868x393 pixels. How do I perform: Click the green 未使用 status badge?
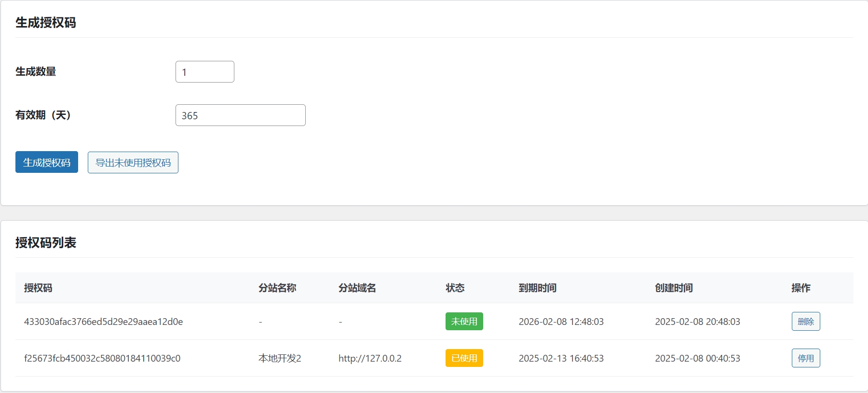[x=464, y=322]
